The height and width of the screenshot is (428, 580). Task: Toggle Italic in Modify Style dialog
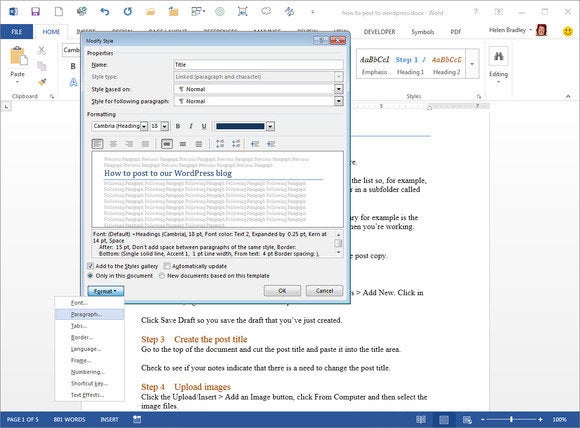click(191, 126)
